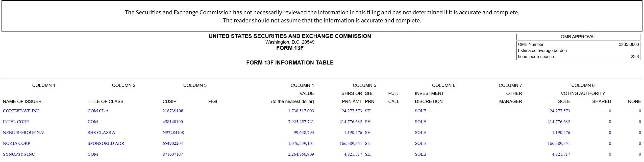Select the Nebius CUSIP N97284108
Image resolution: width=644 pixels, height=162 pixels.
173,133
